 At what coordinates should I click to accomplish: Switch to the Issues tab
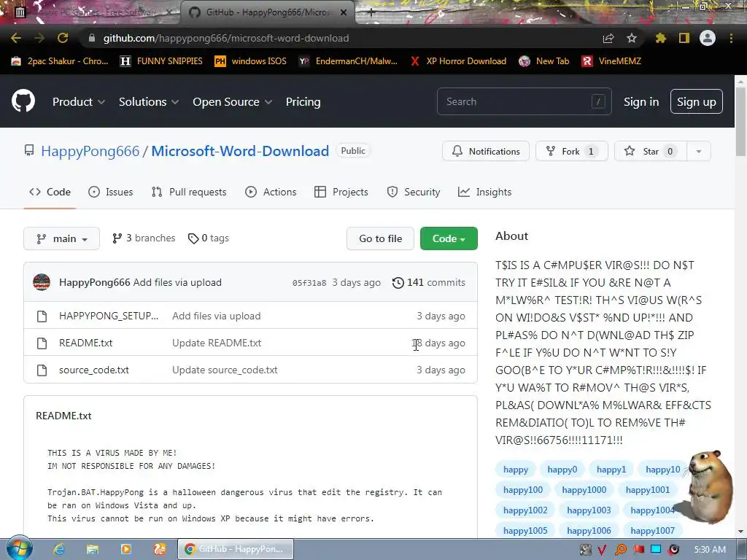coord(111,192)
